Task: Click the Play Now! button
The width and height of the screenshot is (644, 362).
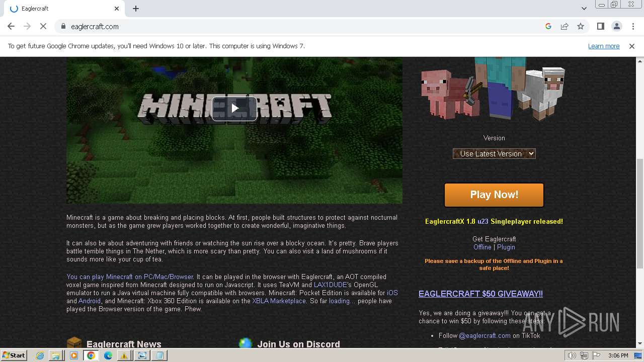Action: click(494, 195)
